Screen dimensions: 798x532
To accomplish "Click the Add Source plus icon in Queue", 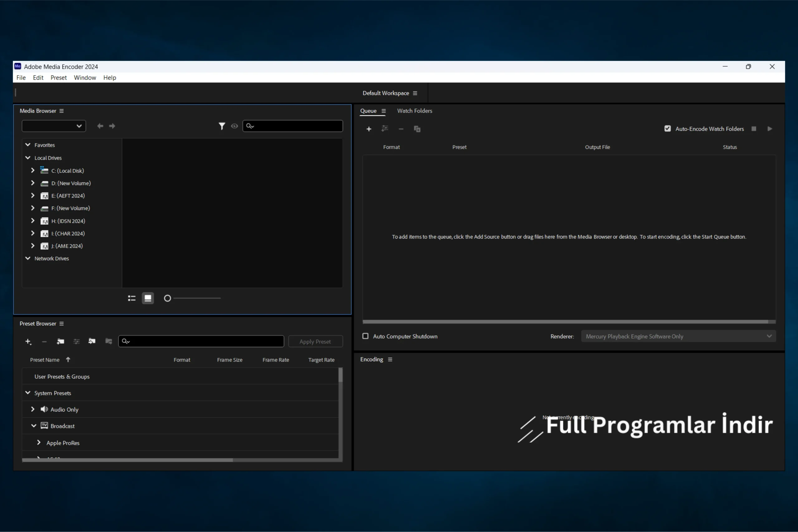I will point(369,129).
